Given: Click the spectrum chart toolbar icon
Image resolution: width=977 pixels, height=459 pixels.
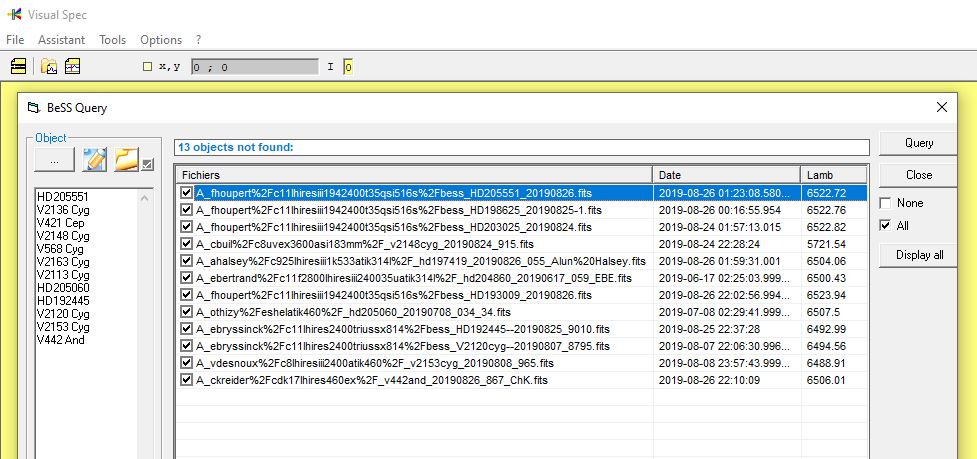Looking at the screenshot, I should [72, 67].
